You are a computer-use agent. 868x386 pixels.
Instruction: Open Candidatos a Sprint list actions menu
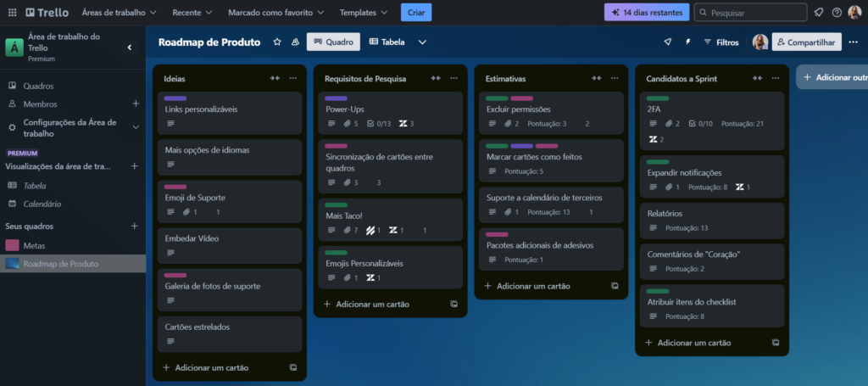(x=776, y=78)
